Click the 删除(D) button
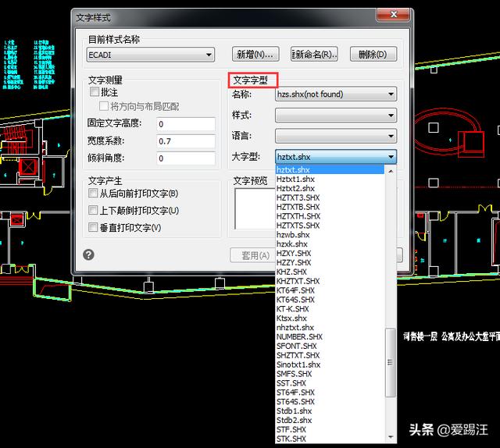The image size is (500, 448). [373, 54]
